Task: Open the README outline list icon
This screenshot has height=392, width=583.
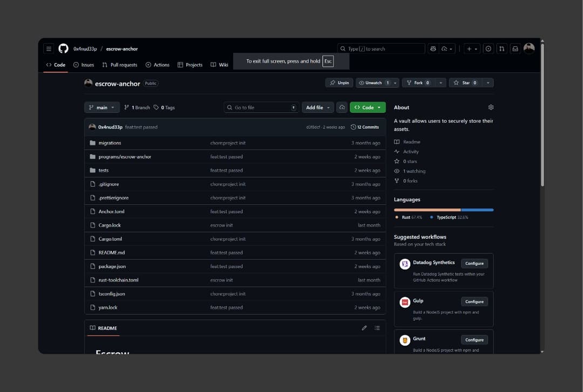Action: (377, 328)
